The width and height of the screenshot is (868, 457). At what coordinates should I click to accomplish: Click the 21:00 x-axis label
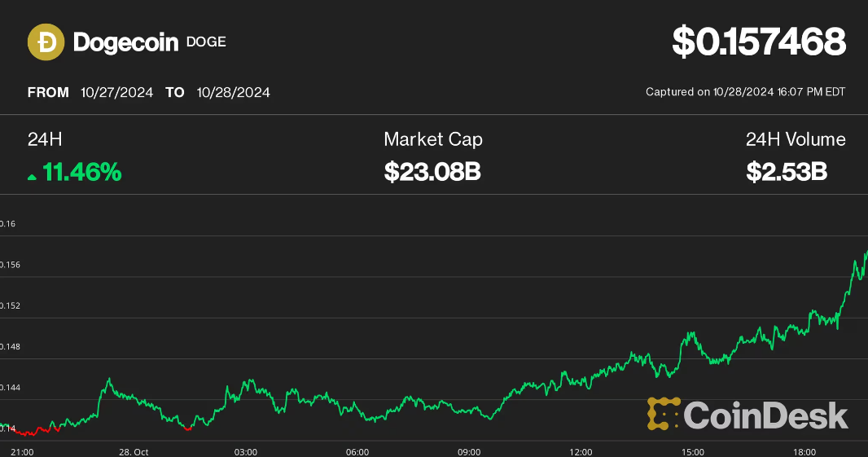click(x=22, y=452)
